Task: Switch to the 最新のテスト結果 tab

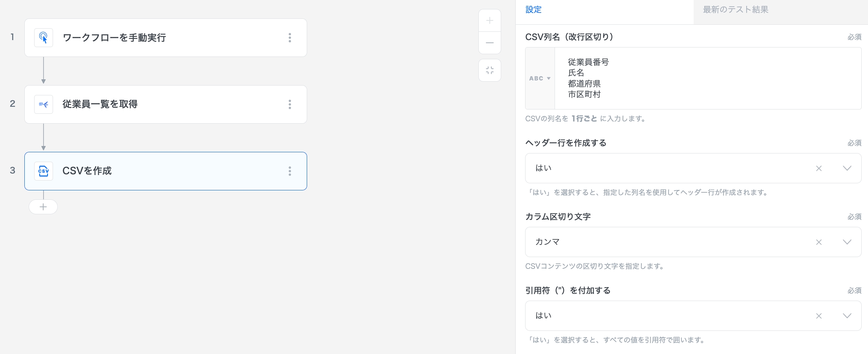Action: click(735, 10)
